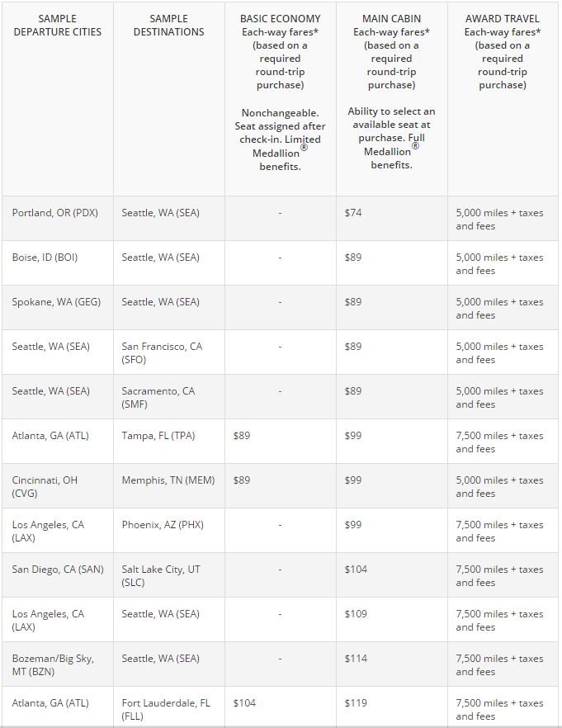
Task: Select the Sacramento, CA (SMF) destination
Action: tap(158, 398)
